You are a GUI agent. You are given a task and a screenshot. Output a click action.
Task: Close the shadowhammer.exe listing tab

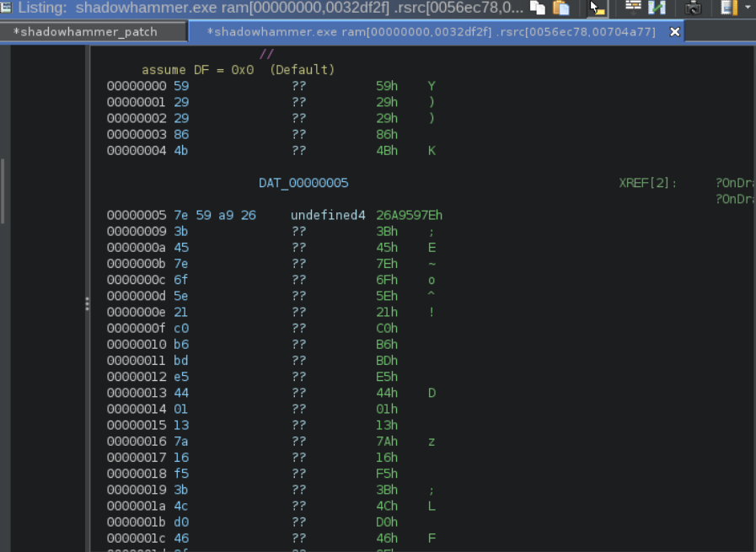674,32
